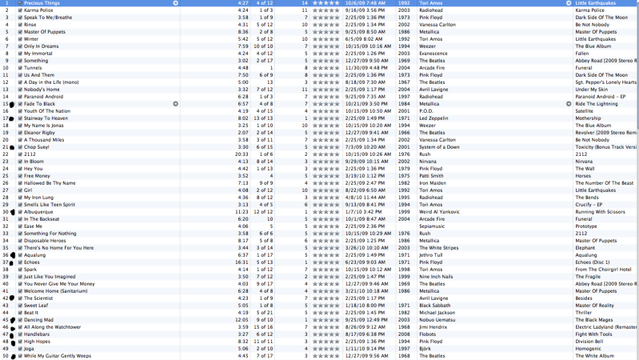Click the star rating for Stairway To Heaven
The image size is (639, 360).
pyautogui.click(x=326, y=118)
